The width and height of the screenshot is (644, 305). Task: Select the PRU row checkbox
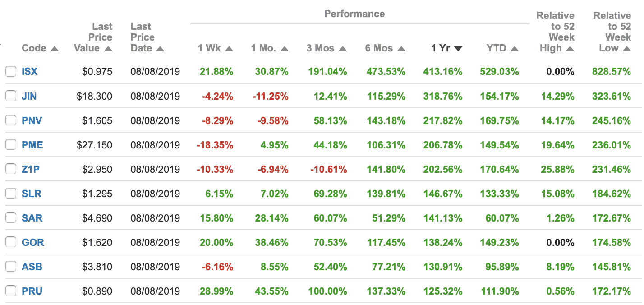click(11, 291)
